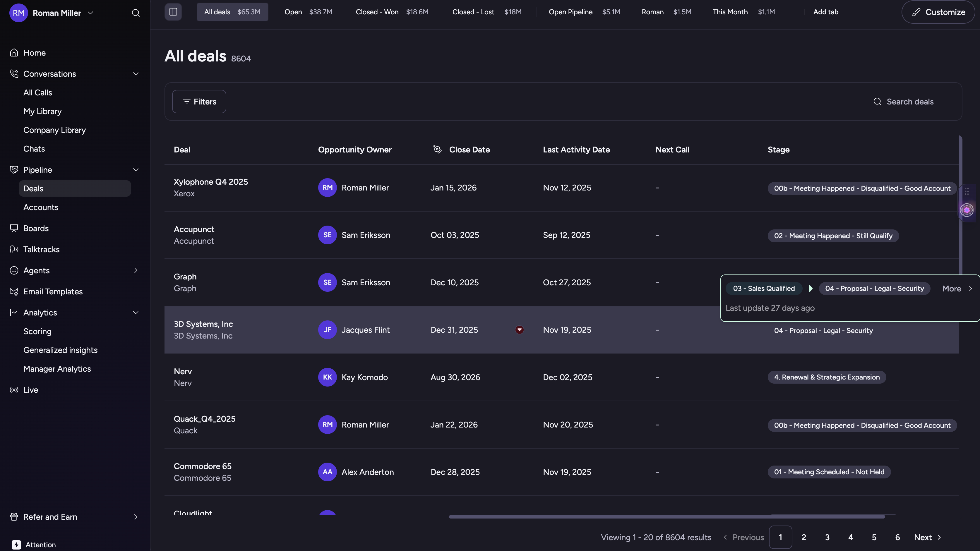Viewport: 980px width, 551px height.
Task: Switch to the Open Pipeline tab
Action: 584,12
